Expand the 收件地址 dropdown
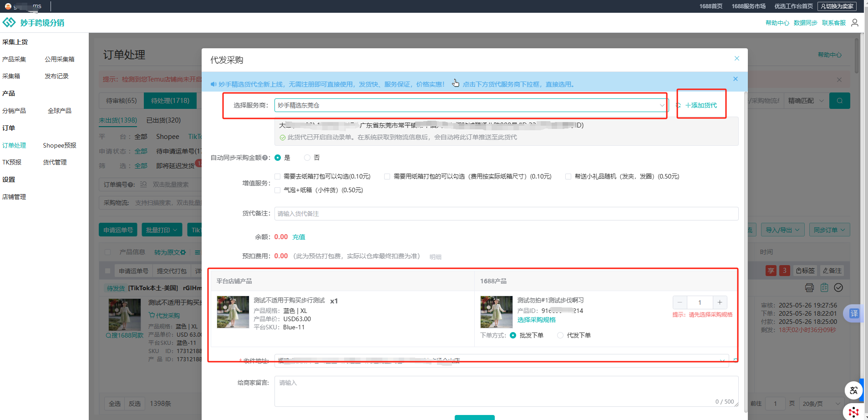 (502, 361)
